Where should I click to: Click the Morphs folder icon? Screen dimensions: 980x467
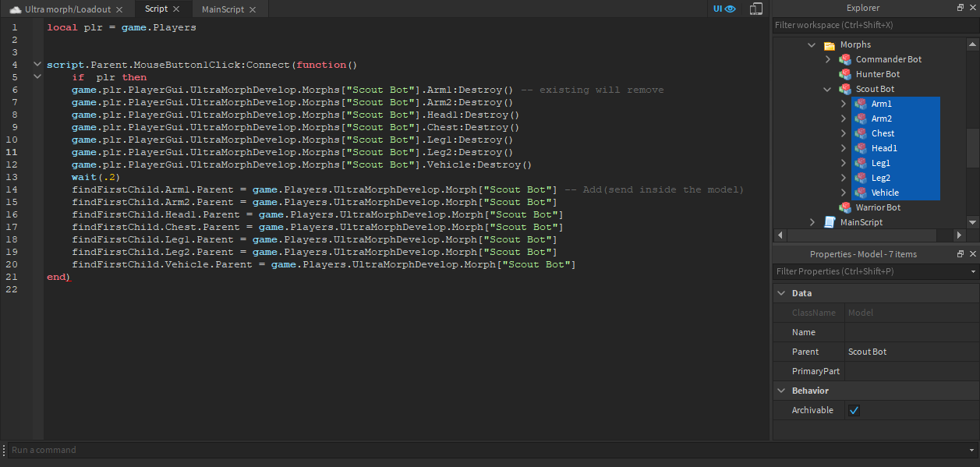click(x=829, y=44)
